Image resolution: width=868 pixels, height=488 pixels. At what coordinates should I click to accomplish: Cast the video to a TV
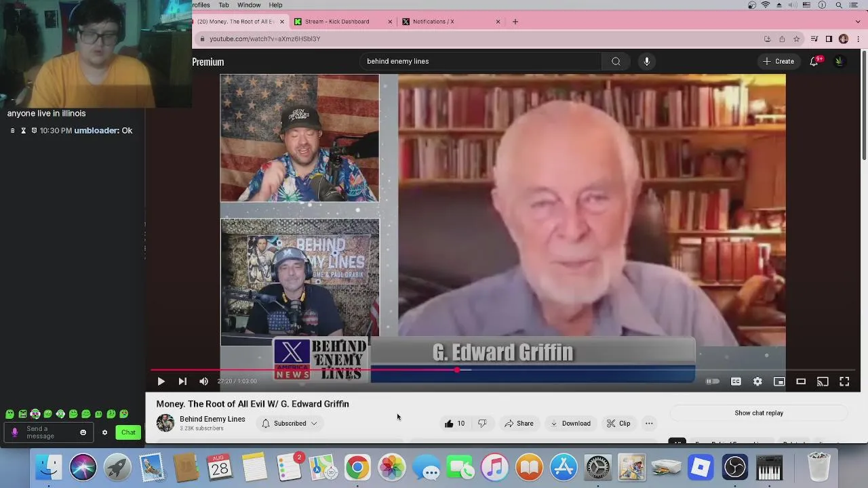pyautogui.click(x=823, y=382)
